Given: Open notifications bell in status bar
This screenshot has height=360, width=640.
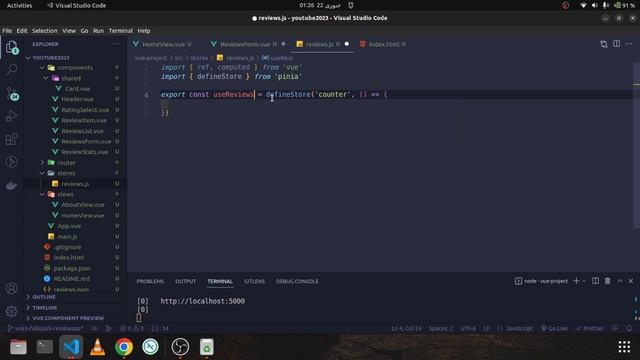Looking at the screenshot, I should 629,328.
